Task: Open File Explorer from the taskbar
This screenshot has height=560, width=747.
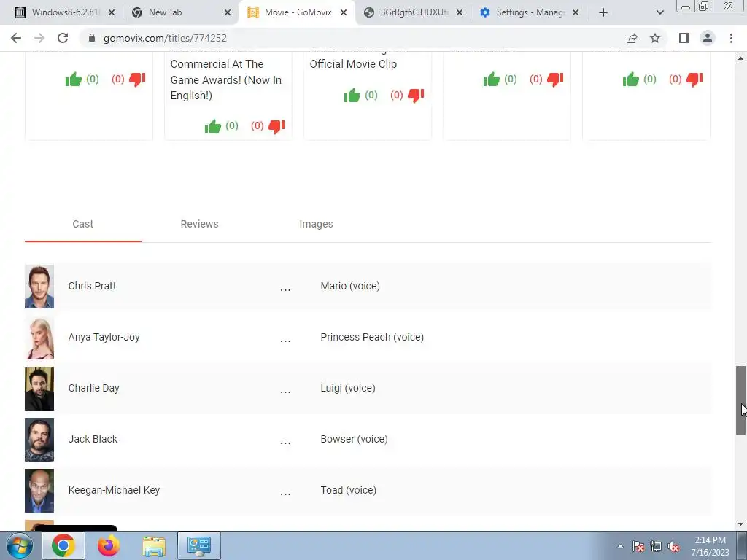Action: point(154,545)
